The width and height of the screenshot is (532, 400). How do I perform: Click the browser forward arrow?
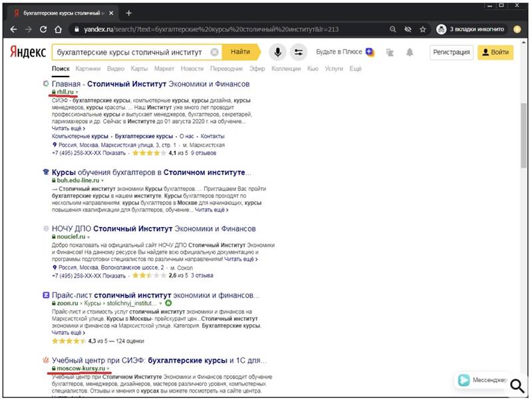click(x=28, y=29)
